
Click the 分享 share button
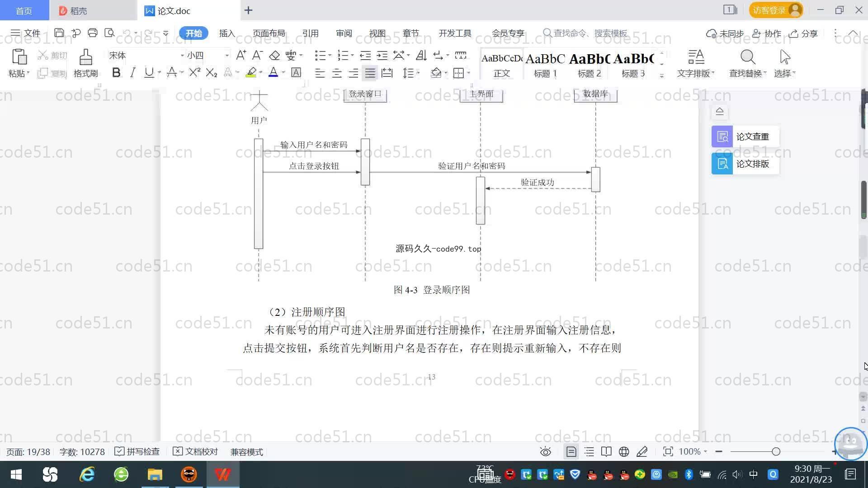tap(803, 33)
